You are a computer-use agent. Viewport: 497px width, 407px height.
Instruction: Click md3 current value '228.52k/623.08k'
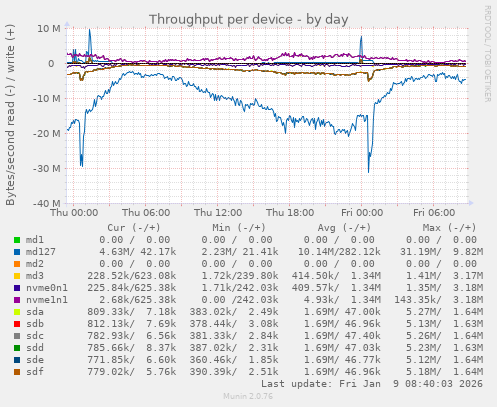click(132, 276)
